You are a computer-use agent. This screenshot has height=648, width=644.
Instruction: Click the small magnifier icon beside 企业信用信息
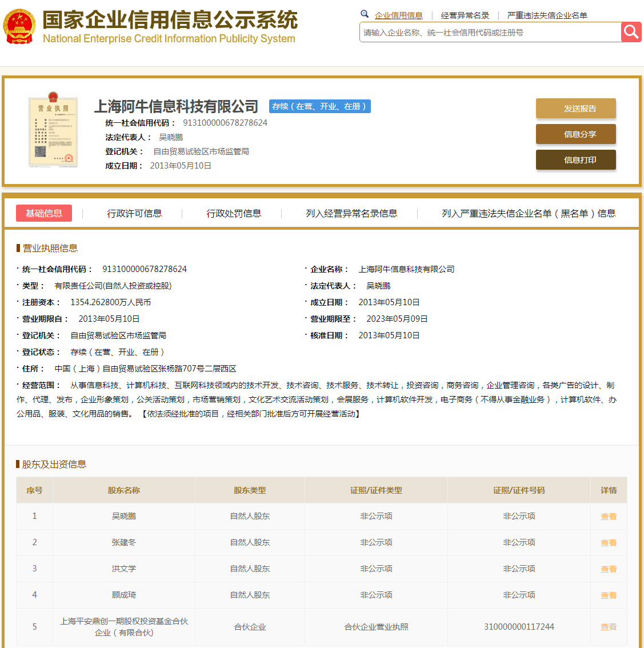tap(365, 14)
